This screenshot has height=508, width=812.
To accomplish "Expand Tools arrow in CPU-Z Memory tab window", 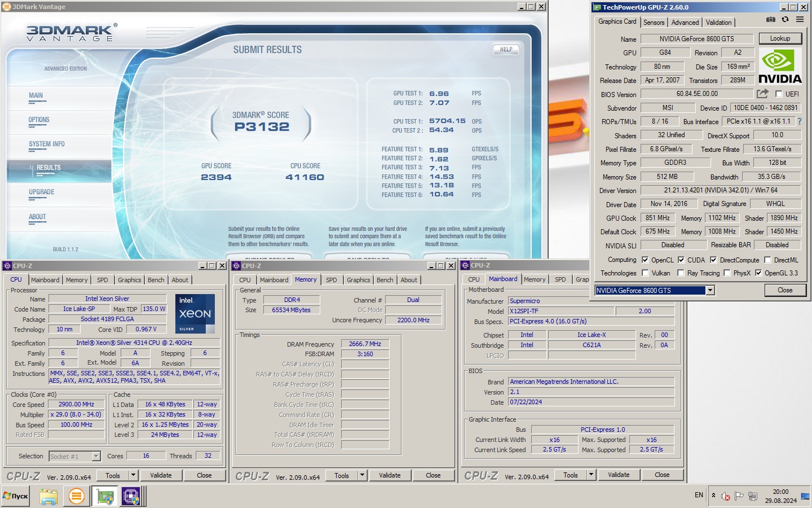I will tap(363, 475).
